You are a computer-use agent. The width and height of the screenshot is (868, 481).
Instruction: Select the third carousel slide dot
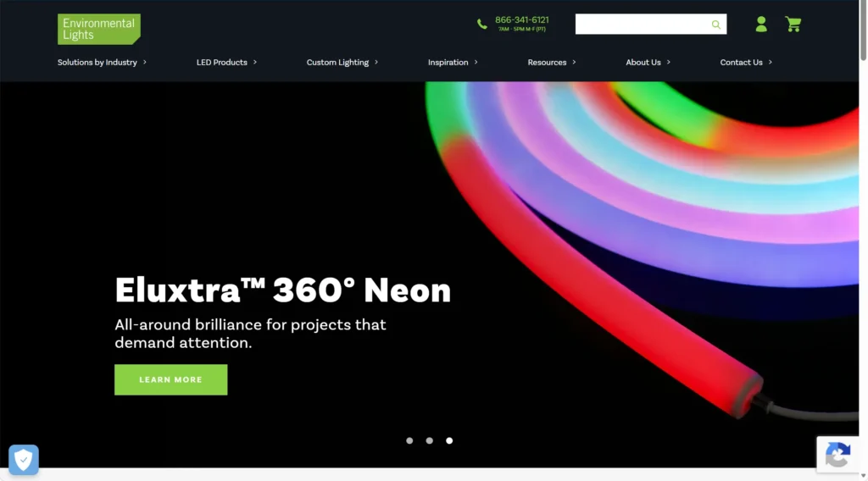click(449, 440)
